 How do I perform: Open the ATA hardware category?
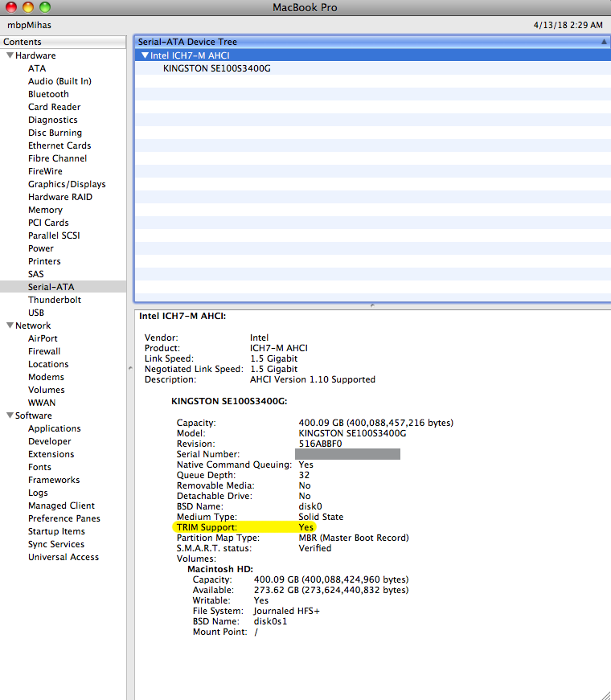tap(37, 68)
